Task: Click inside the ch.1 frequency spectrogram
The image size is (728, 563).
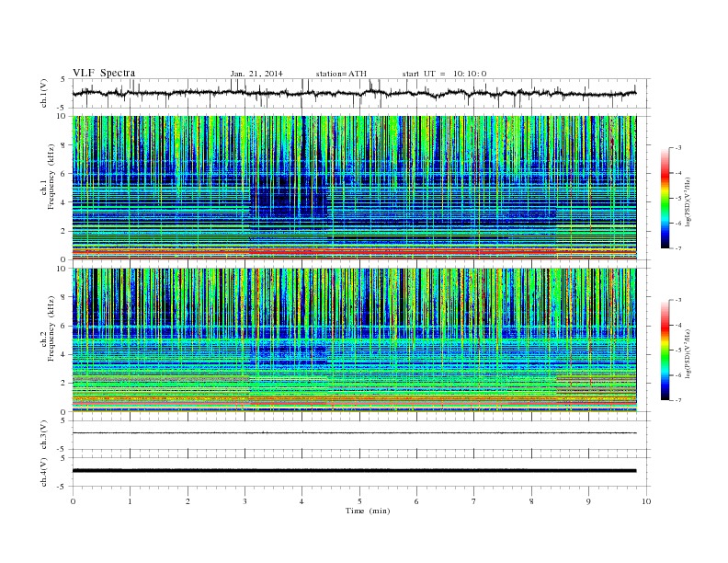Action: [x=354, y=188]
